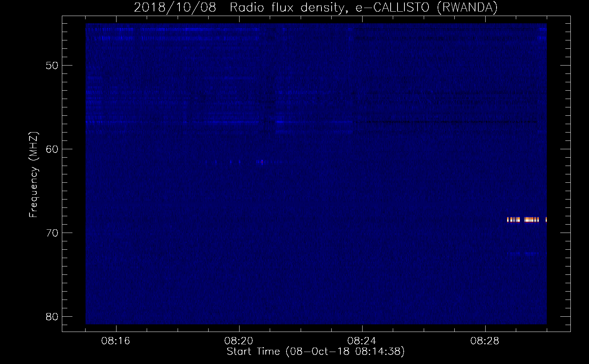
Task: Click the "Frequency (MHZ)" axis label
Action: point(33,175)
